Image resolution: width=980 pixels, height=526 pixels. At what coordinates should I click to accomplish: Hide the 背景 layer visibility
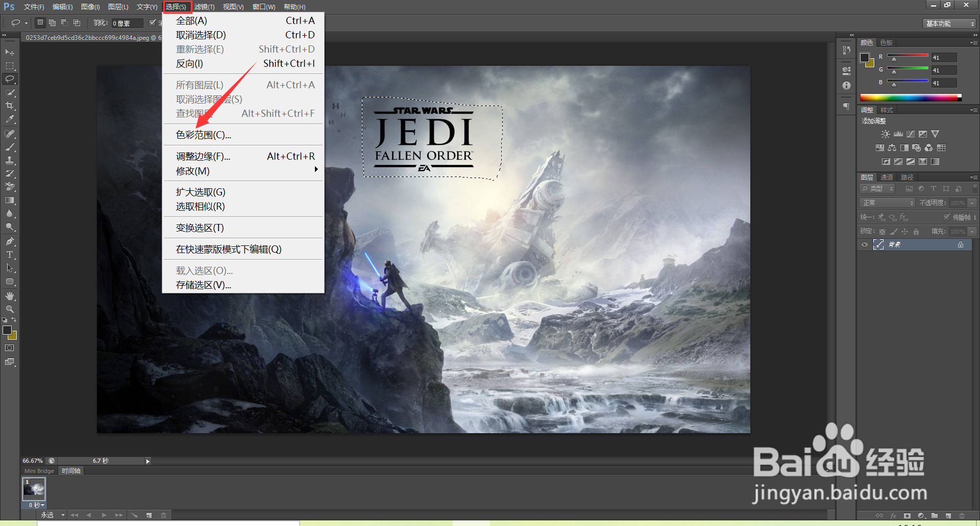tap(865, 245)
